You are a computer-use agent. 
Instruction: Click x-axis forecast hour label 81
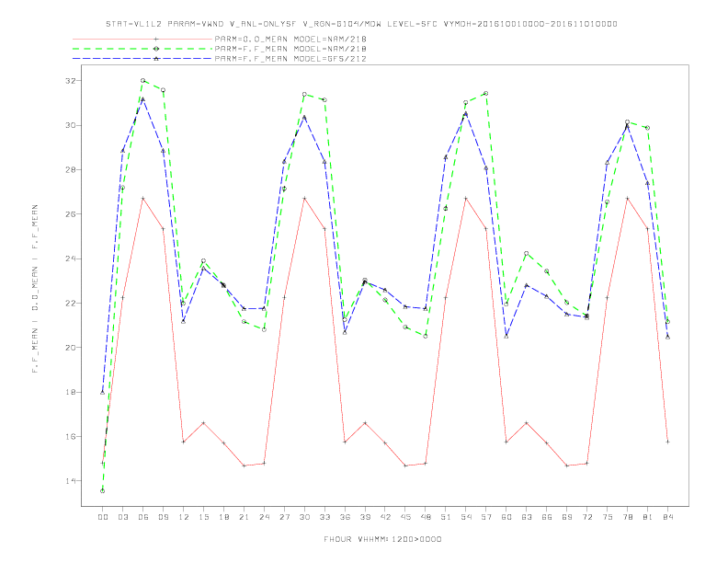click(x=648, y=517)
